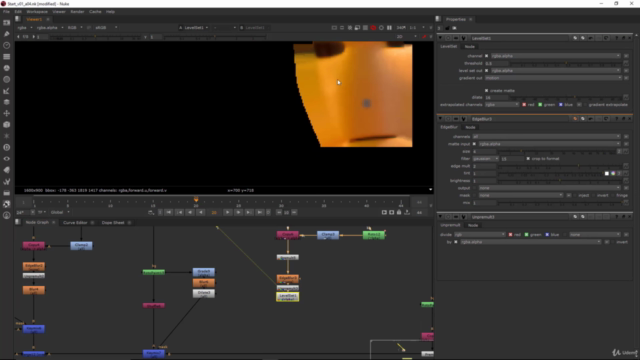The height and width of the screenshot is (360, 640).
Task: Open the Time nodes toolbar icon
Action: click(7, 45)
